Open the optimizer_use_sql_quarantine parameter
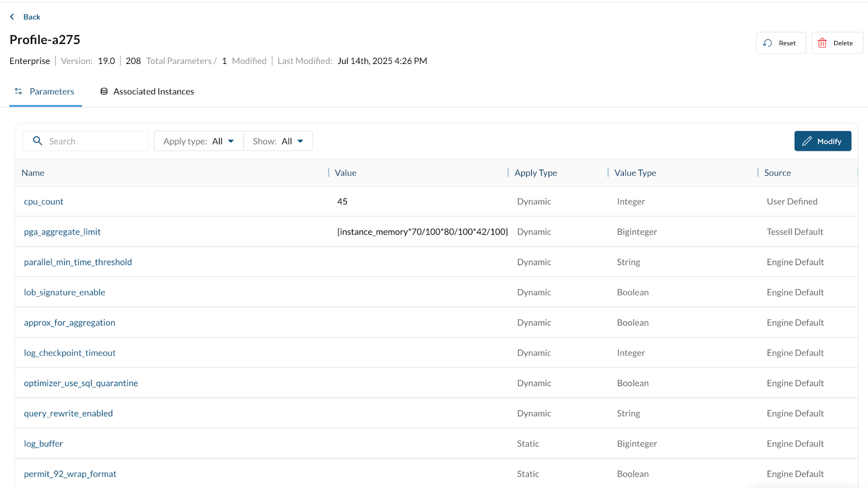868x488 pixels. (81, 383)
